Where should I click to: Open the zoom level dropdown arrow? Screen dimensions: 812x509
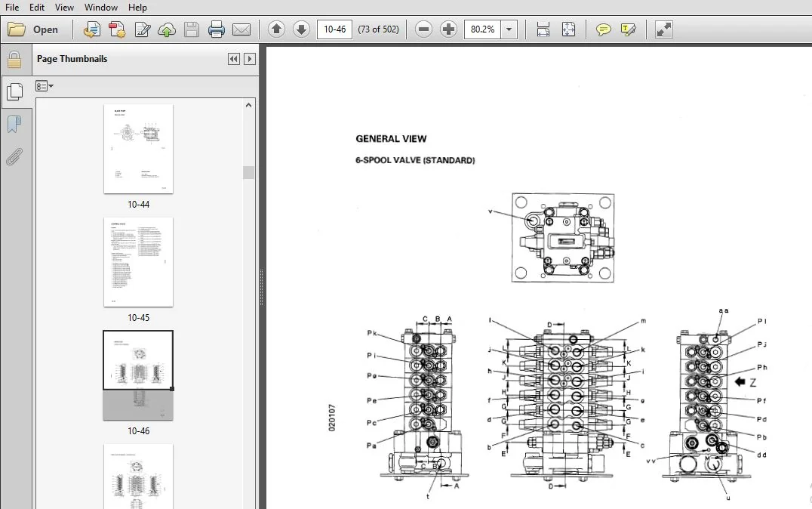tap(509, 29)
